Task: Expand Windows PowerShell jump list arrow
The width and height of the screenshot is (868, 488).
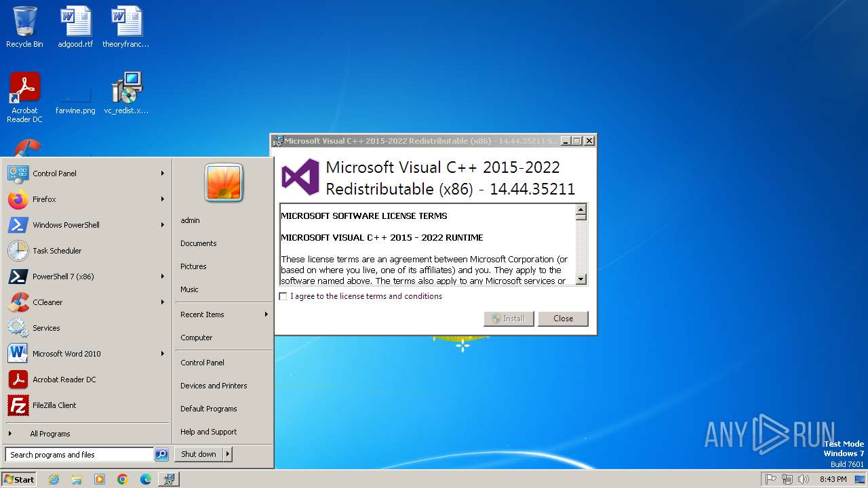Action: click(x=163, y=225)
